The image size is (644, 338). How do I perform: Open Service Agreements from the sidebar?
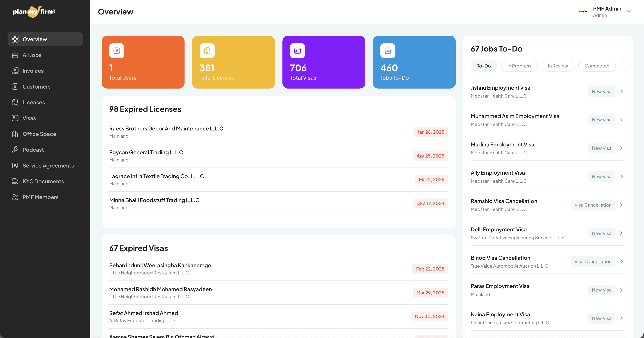pos(48,165)
